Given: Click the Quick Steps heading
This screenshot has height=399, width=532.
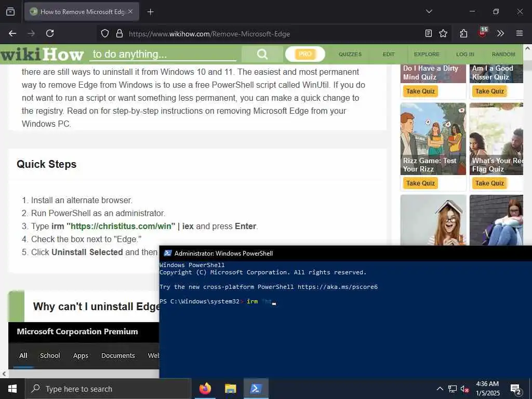Looking at the screenshot, I should click(x=46, y=164).
